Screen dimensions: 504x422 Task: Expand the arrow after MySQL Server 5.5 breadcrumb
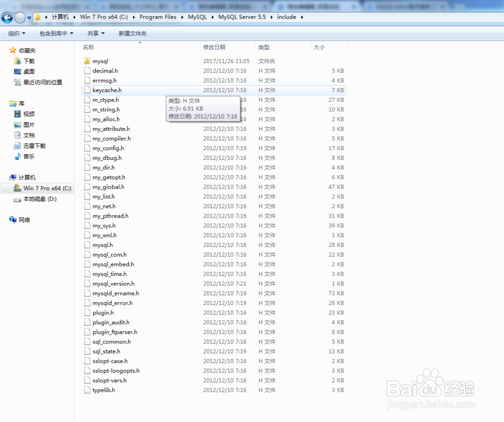tap(272, 17)
